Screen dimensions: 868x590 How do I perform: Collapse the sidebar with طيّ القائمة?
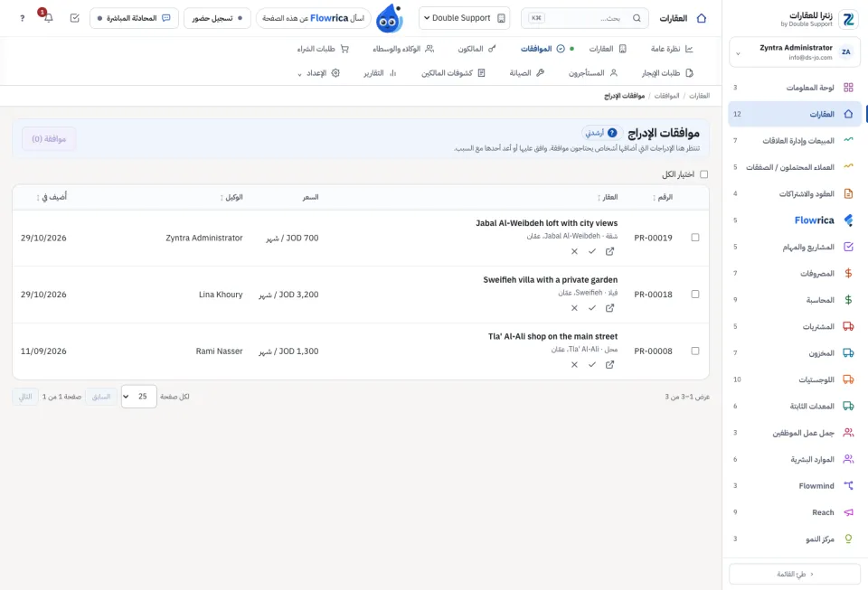795,574
